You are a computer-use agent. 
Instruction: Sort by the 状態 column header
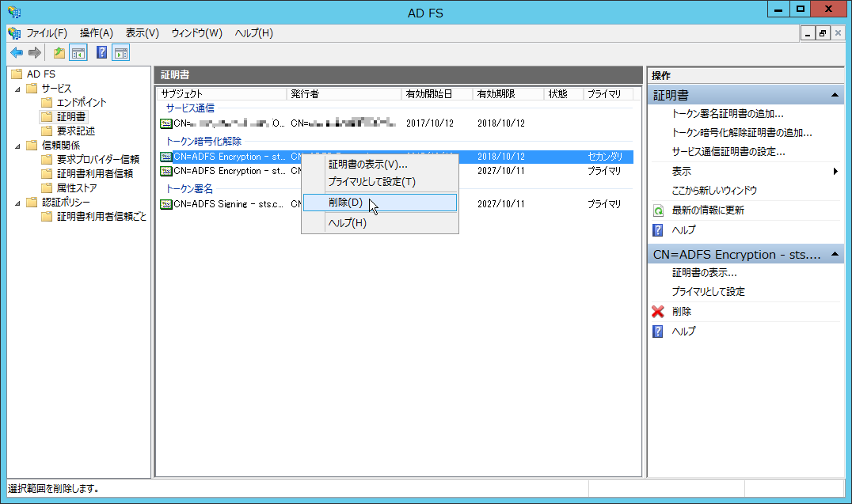tap(564, 94)
